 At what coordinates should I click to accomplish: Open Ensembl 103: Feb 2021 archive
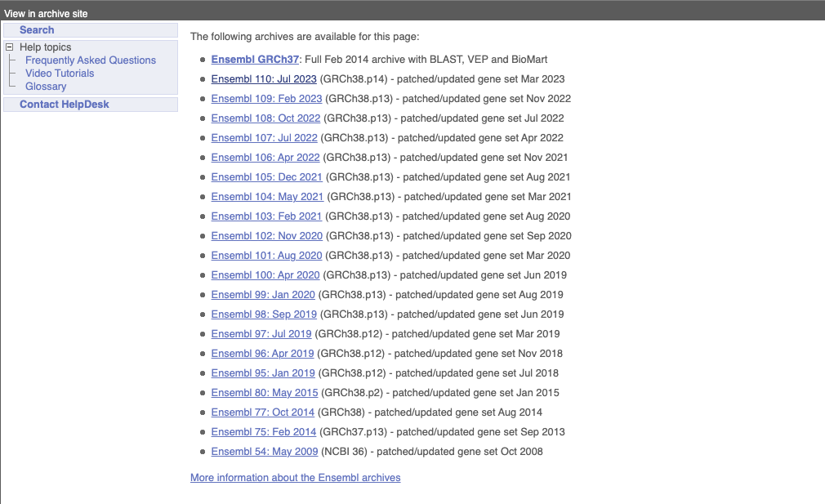tap(266, 216)
